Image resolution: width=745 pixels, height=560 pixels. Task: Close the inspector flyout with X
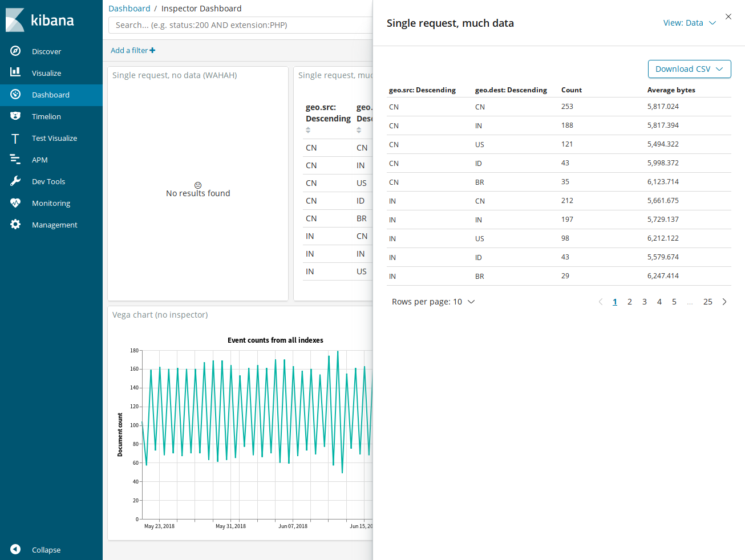[x=728, y=17]
